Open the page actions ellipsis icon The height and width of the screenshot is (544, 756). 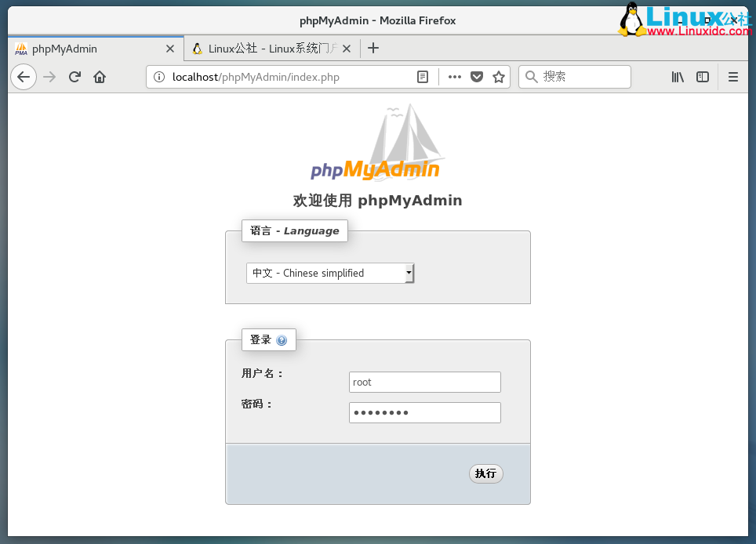[x=454, y=77]
